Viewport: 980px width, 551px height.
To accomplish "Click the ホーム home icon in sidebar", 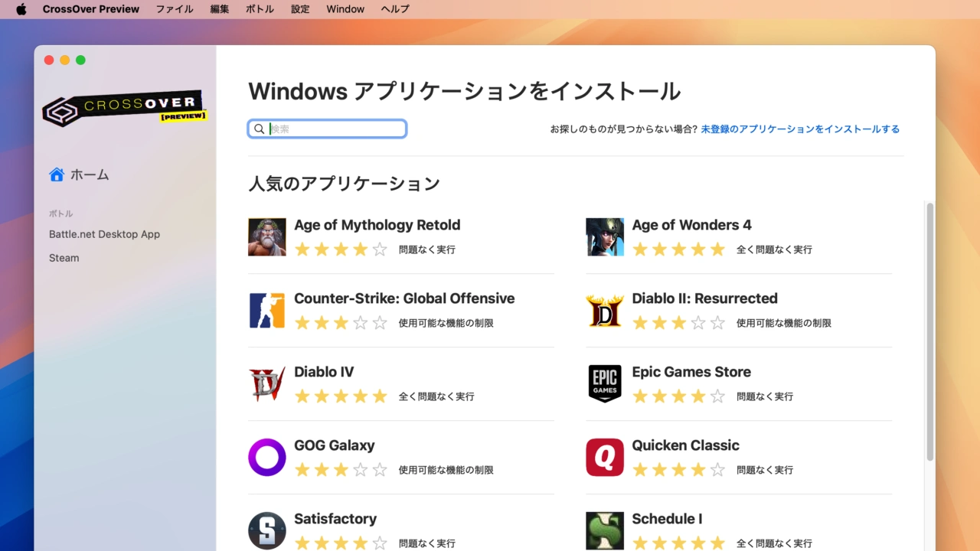I will 57,174.
